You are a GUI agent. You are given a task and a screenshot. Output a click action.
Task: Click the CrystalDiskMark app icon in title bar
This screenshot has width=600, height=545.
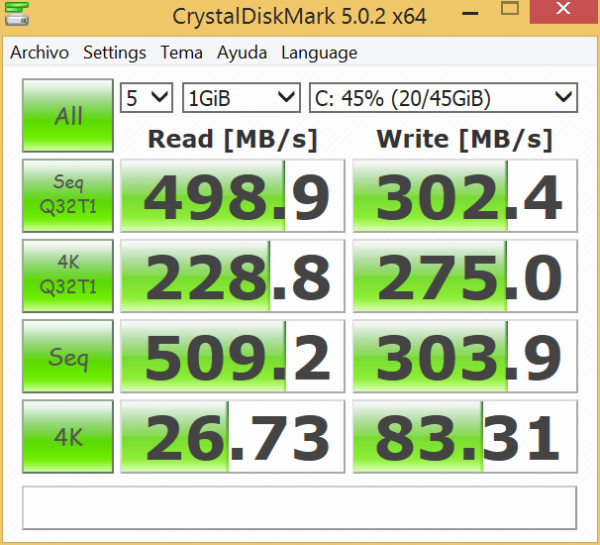point(13,17)
